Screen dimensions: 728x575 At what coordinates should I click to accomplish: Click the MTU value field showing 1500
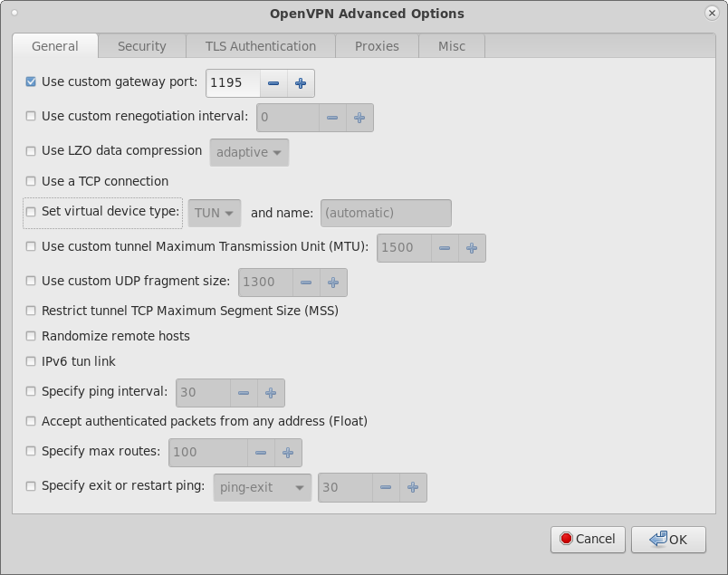(405, 248)
